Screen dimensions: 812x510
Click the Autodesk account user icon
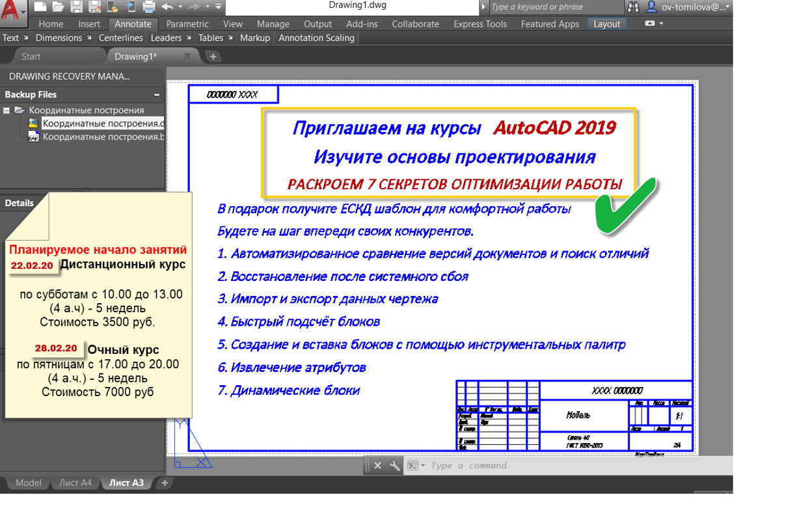[651, 7]
